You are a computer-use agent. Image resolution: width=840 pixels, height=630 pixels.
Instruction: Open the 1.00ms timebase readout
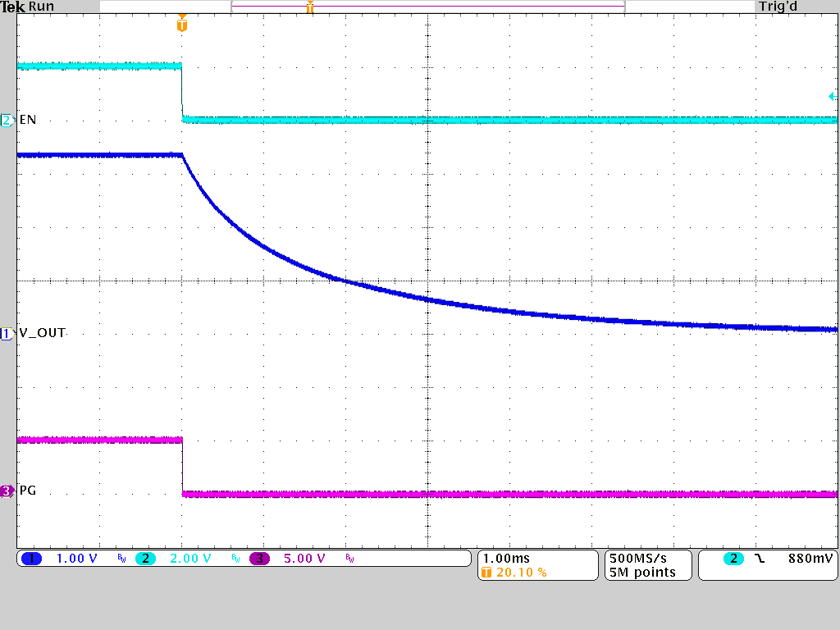click(509, 558)
